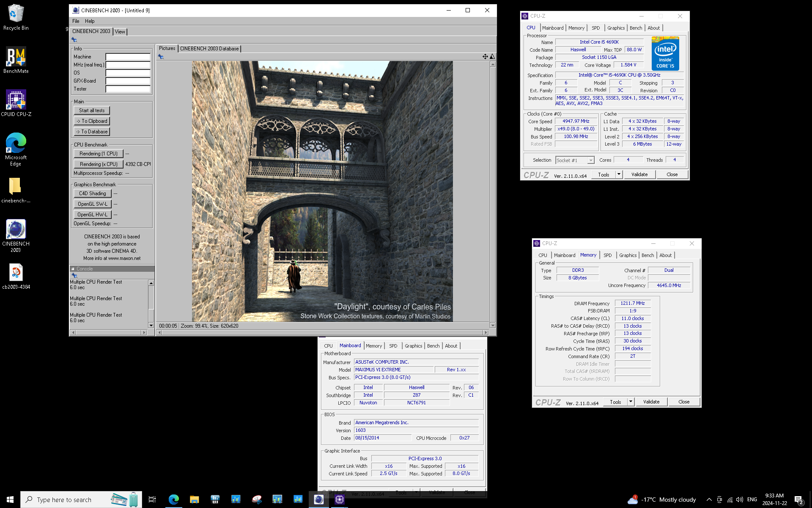Open the network tray icon
Image resolution: width=812 pixels, height=508 pixels.
[730, 500]
